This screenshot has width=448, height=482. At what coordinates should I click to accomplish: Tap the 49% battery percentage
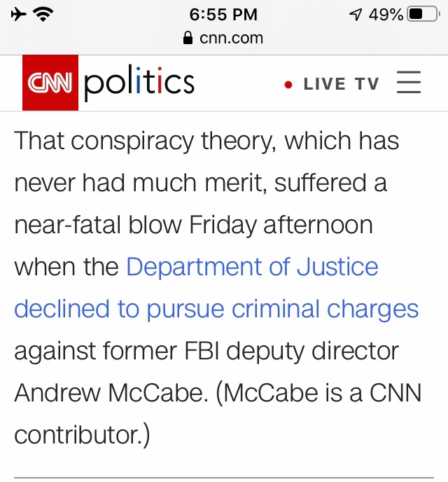(x=386, y=14)
